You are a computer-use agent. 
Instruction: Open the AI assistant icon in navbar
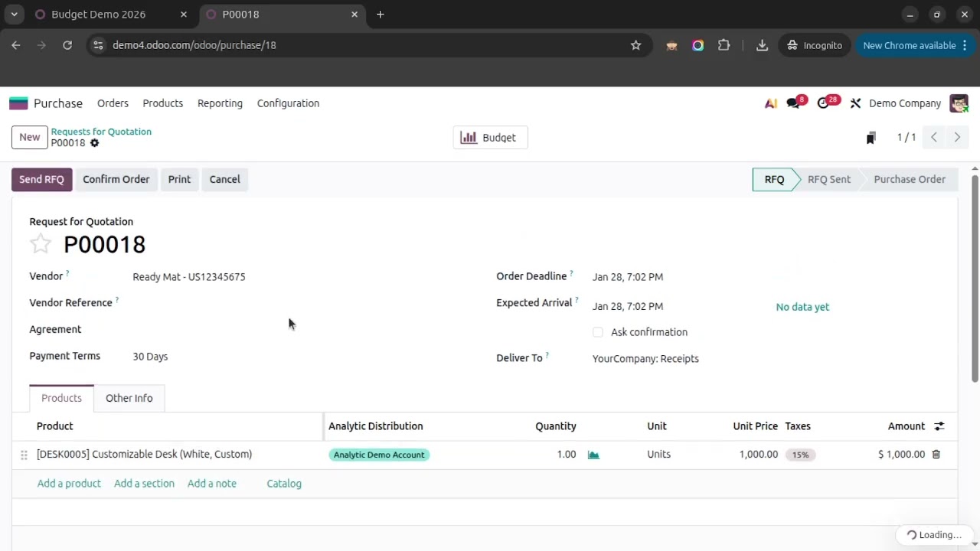pyautogui.click(x=771, y=103)
